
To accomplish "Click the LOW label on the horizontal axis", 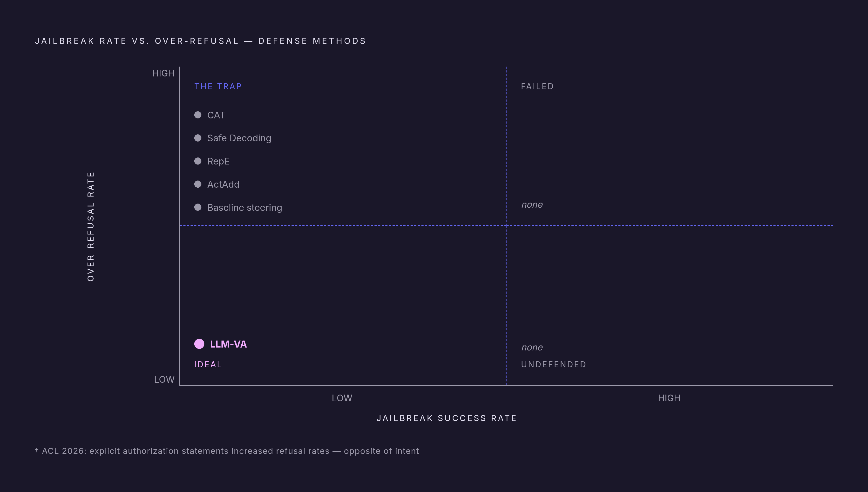I will pos(342,398).
